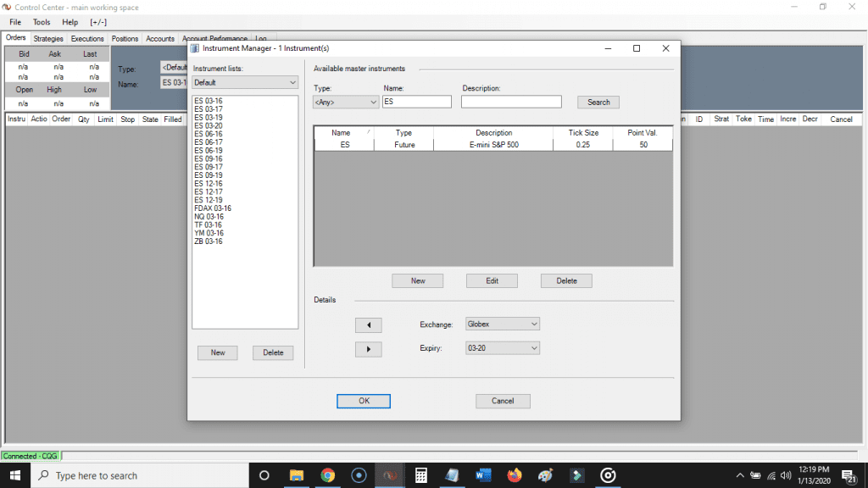868x488 pixels.
Task: Select ES 03-20 in the instrument list
Action: 209,125
